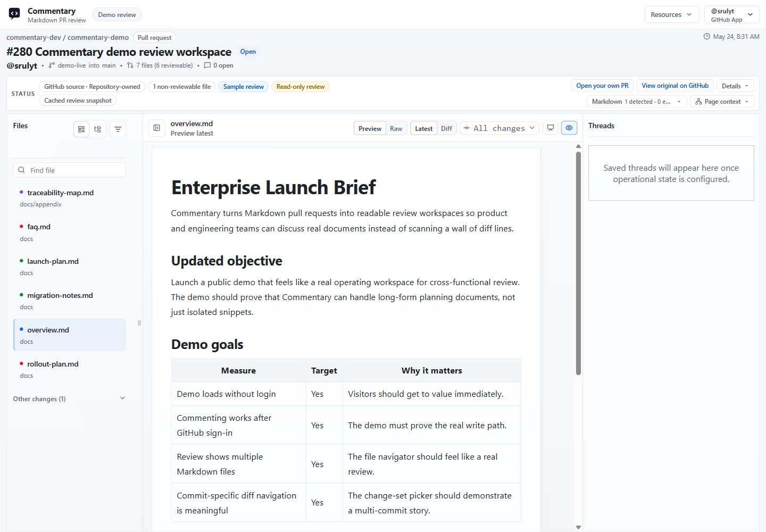Toggle the eye visibility button

(x=569, y=128)
